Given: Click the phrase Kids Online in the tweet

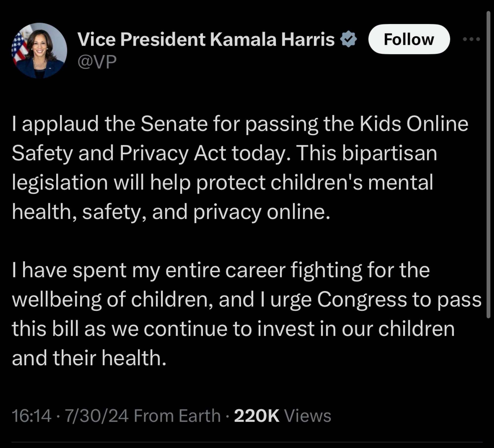Looking at the screenshot, I should point(414,124).
